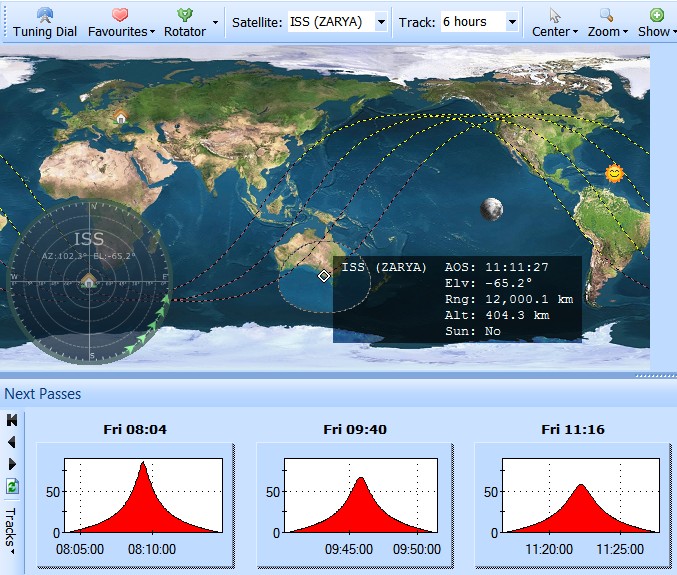The image size is (677, 575).
Task: Click the ISS info popup panel
Action: pos(457,299)
